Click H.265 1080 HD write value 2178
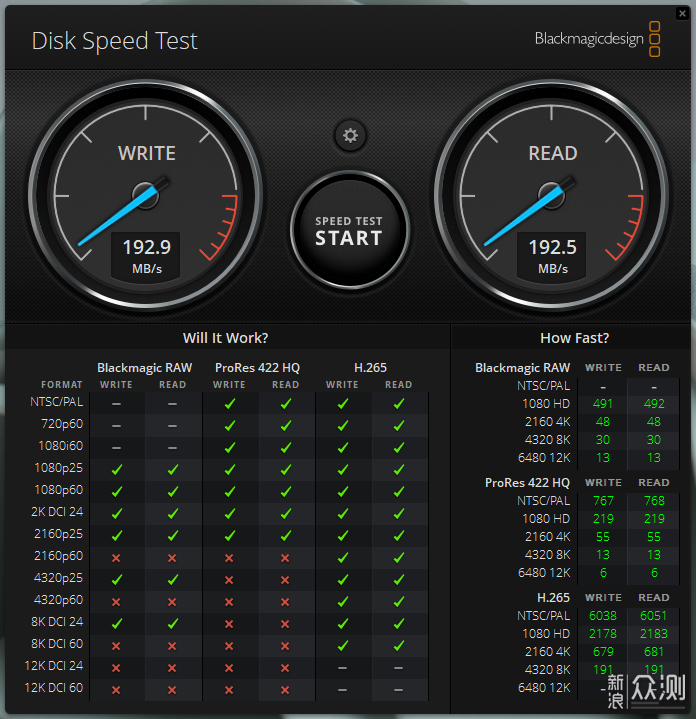Screen dimensions: 696x719 (x=603, y=634)
